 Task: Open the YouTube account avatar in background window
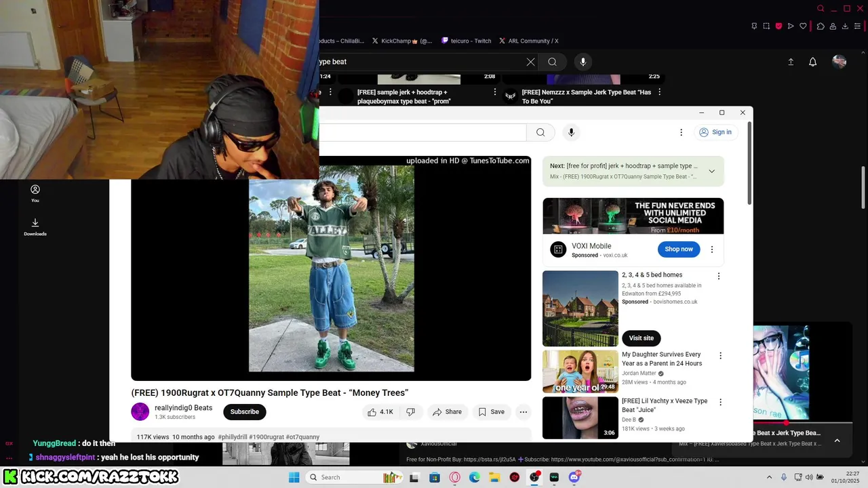pos(840,62)
